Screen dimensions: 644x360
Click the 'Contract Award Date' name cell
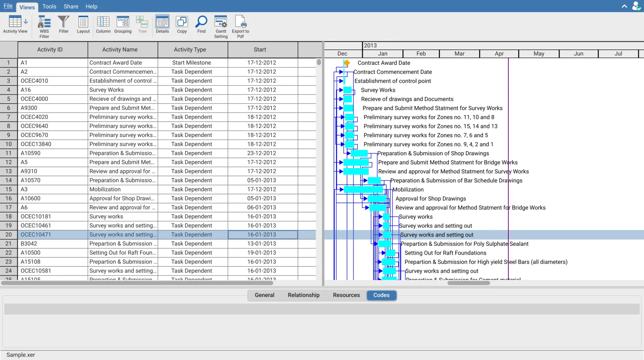pyautogui.click(x=123, y=63)
